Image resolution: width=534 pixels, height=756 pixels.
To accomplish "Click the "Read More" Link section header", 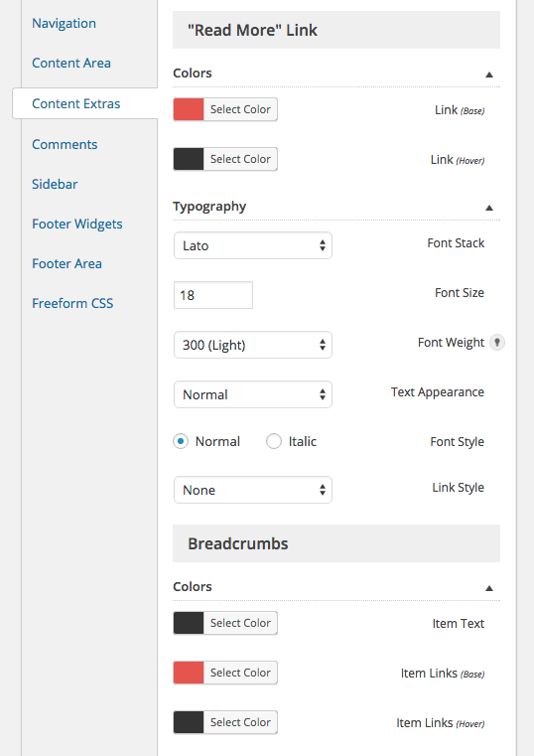I will 336,30.
